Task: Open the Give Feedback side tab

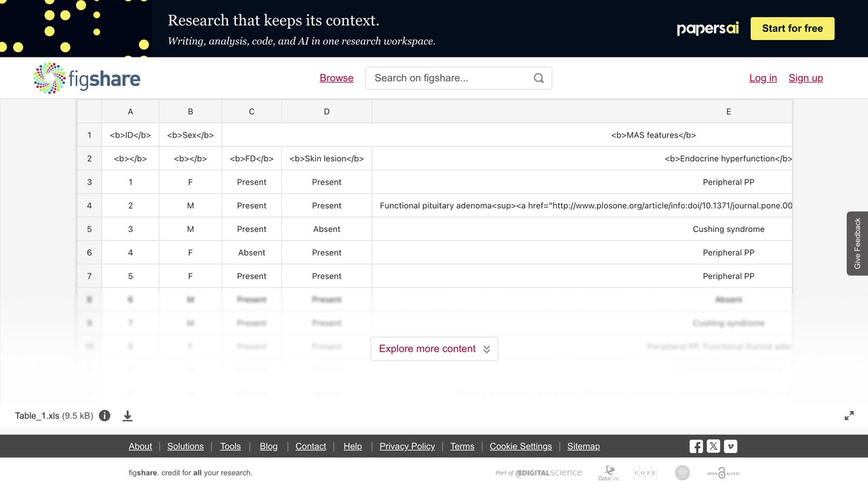Action: (857, 243)
